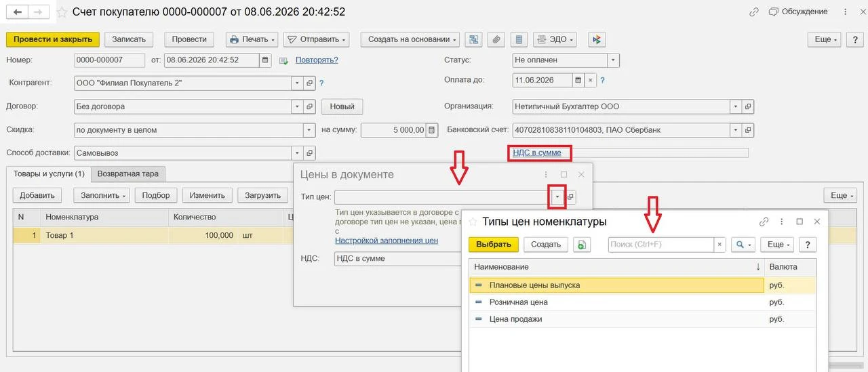Clear the Поиск field with x button

719,245
